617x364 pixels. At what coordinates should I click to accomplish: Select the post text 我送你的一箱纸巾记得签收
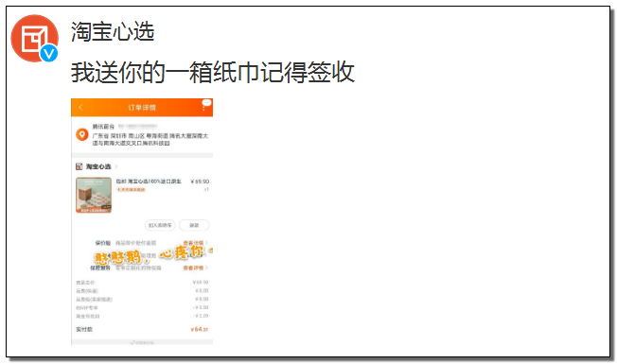tap(213, 72)
